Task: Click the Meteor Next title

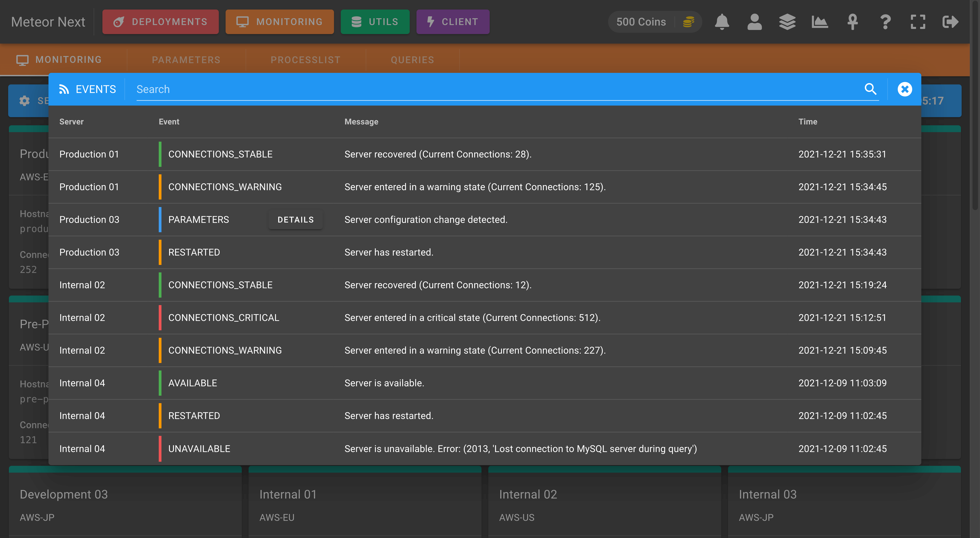Action: [48, 22]
